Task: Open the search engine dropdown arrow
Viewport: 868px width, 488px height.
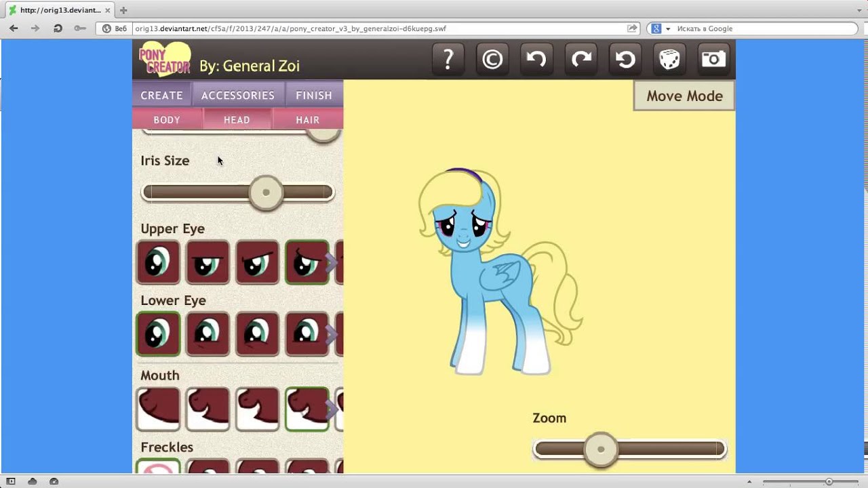Action: point(668,28)
